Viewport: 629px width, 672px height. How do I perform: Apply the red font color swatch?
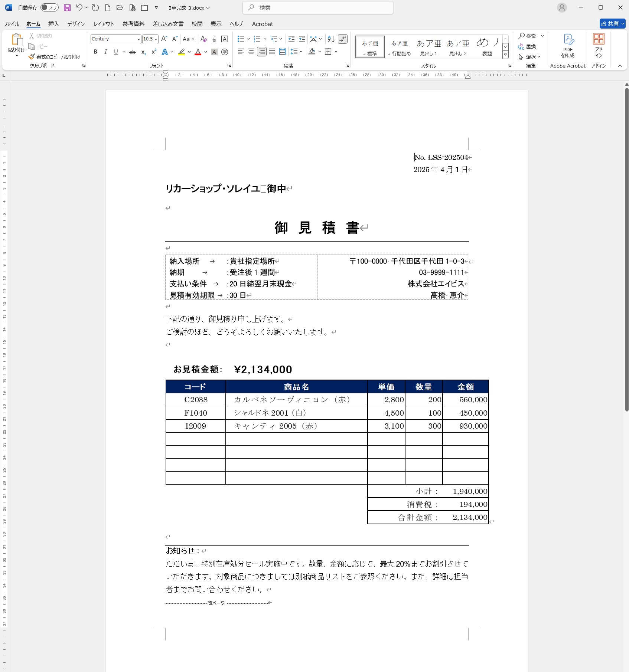(x=198, y=52)
